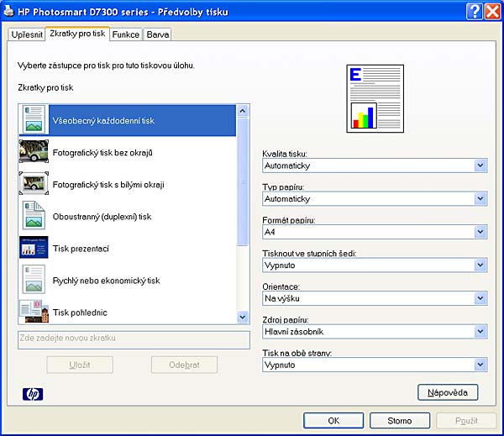Pick the Oboustranný (duplexní) tisk icon
504x436 pixels.
pos(34,216)
